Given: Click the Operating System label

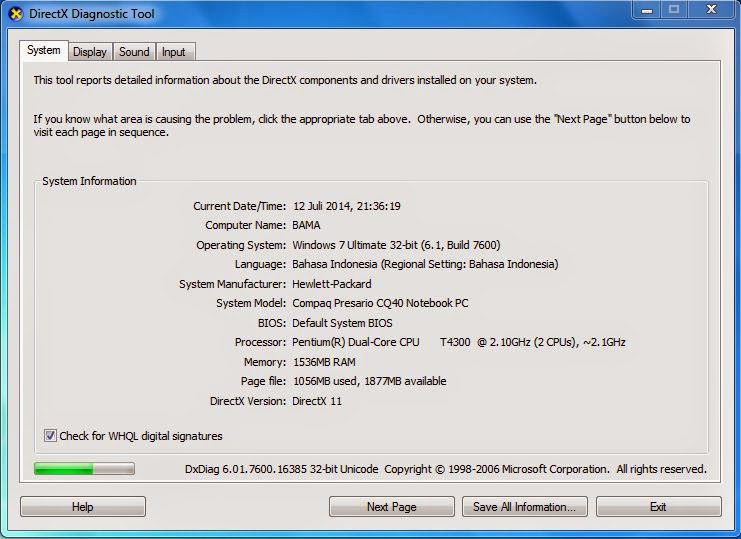Looking at the screenshot, I should [241, 245].
